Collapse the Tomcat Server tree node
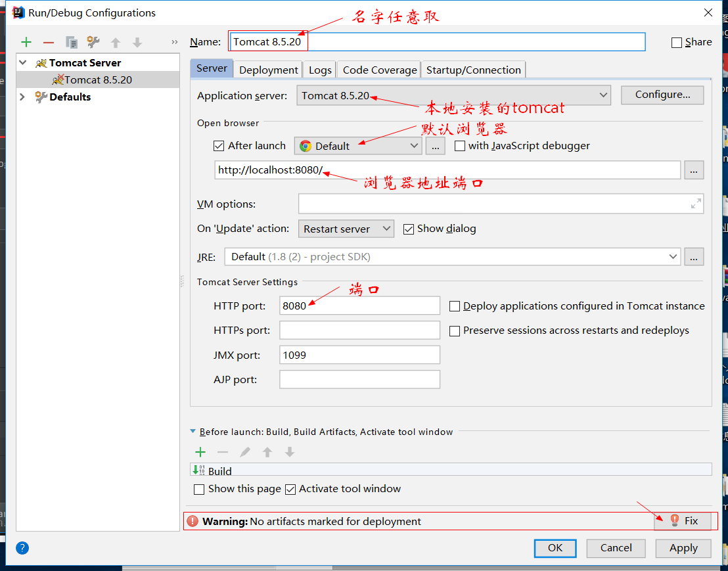This screenshot has height=571, width=728. click(x=23, y=62)
